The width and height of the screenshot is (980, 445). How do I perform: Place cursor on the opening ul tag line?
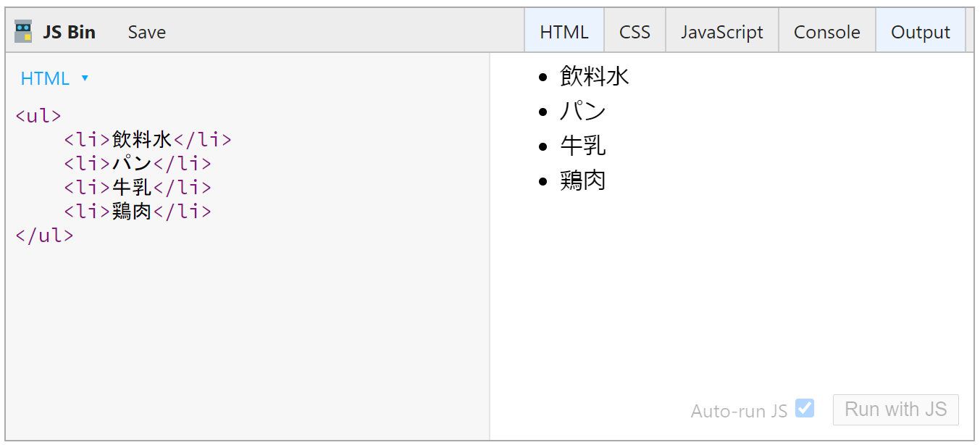(38, 116)
